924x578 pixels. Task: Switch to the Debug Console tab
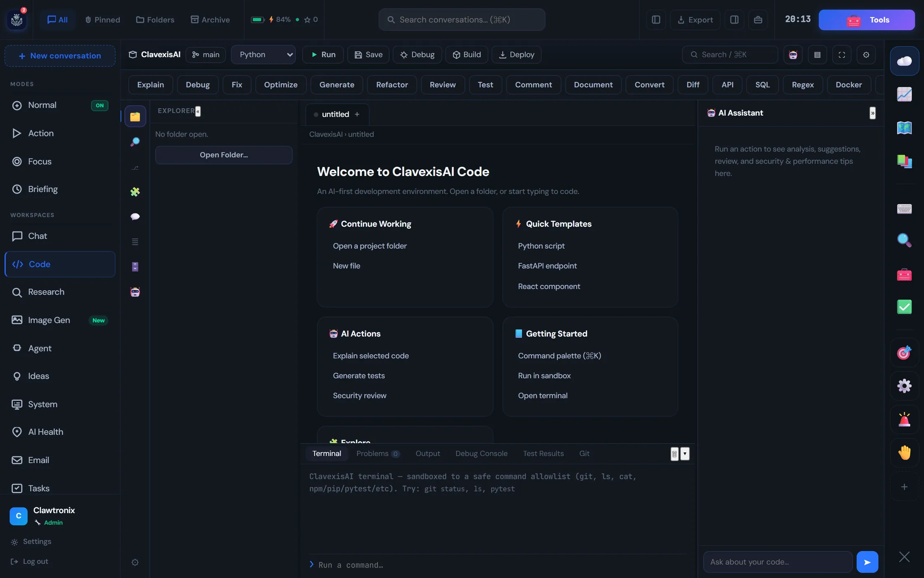481,453
